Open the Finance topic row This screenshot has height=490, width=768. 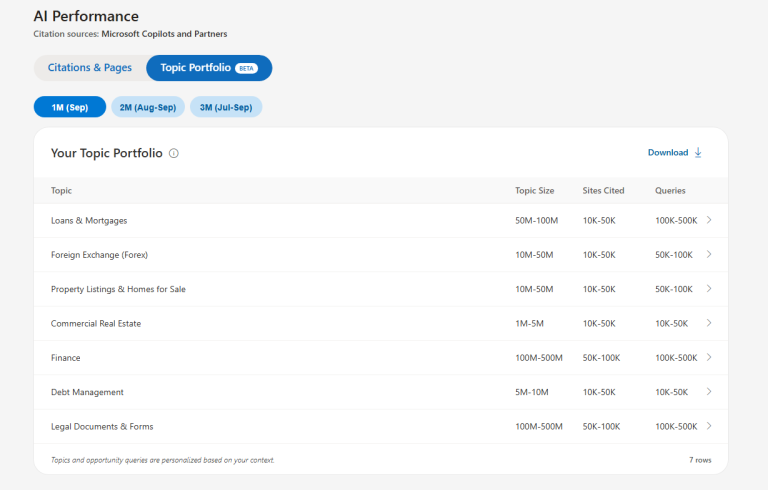click(381, 358)
